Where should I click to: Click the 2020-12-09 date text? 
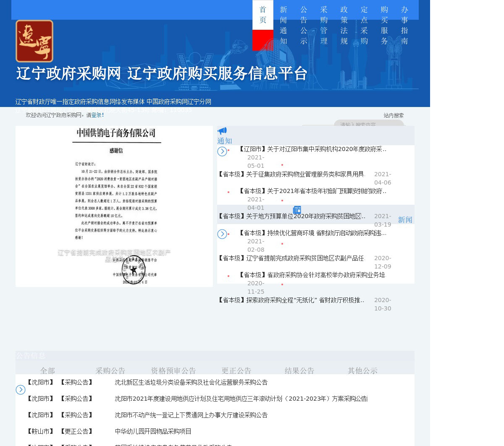point(383,262)
